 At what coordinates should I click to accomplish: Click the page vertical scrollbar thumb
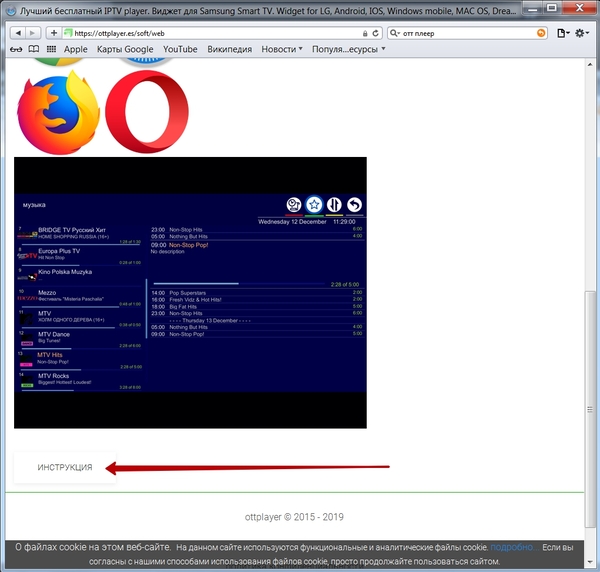tap(590, 409)
